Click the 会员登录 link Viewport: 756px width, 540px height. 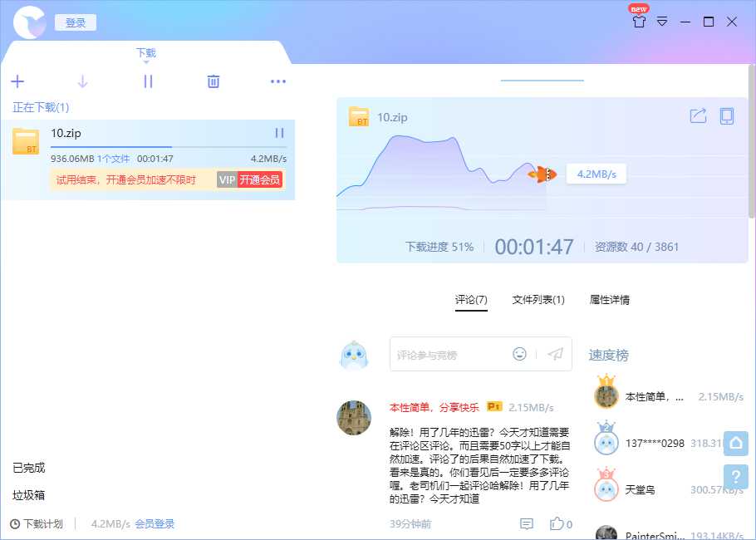[155, 523]
